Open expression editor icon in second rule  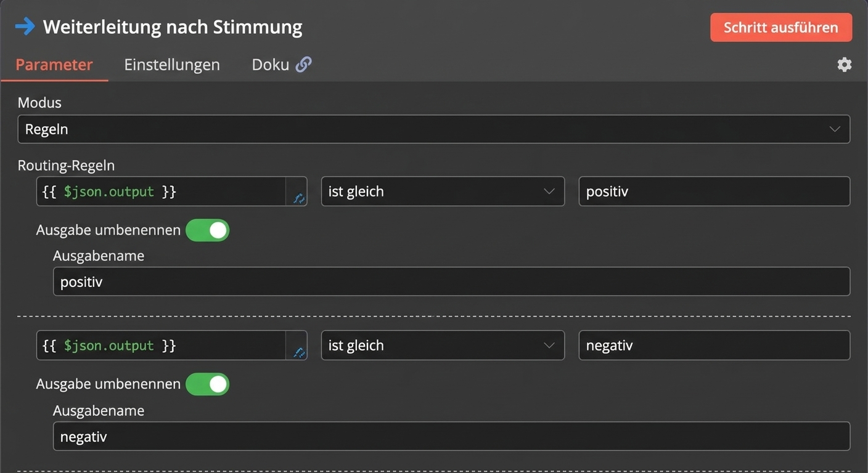(299, 352)
